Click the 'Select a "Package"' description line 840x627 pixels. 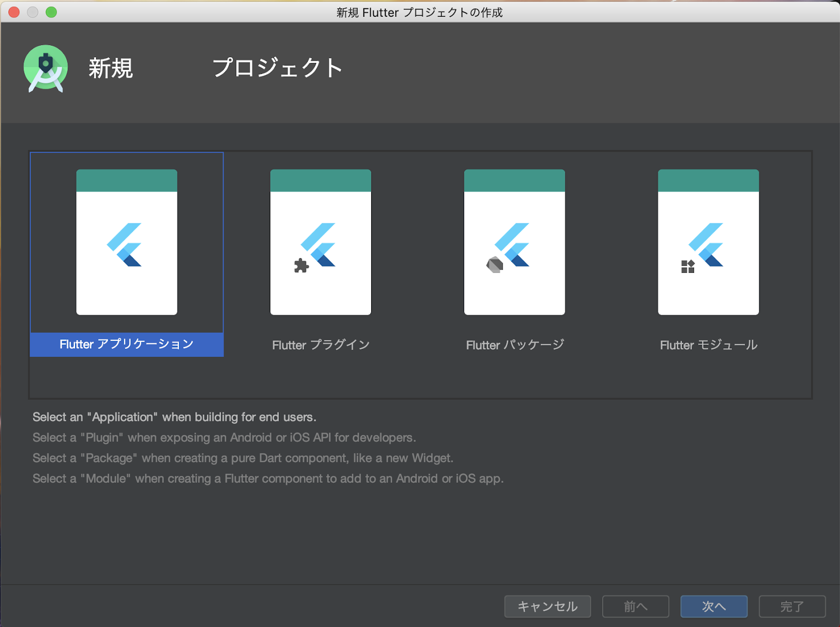pyautogui.click(x=243, y=458)
